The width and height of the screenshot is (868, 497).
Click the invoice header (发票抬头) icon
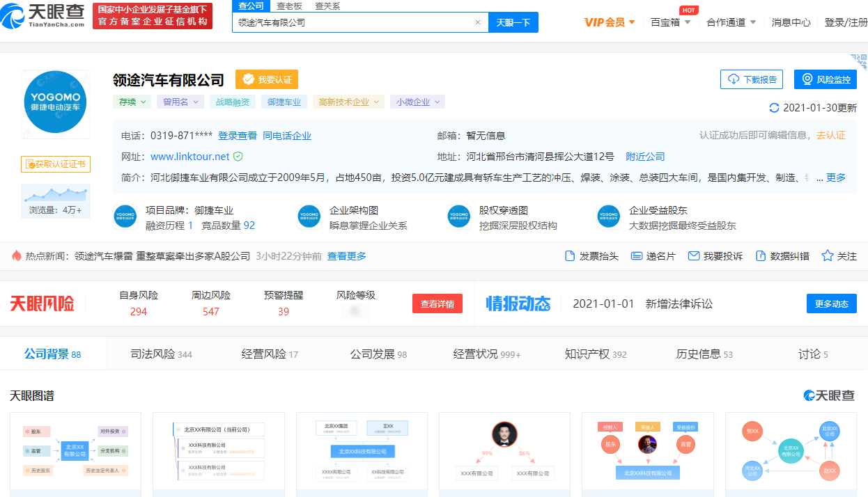tap(570, 256)
